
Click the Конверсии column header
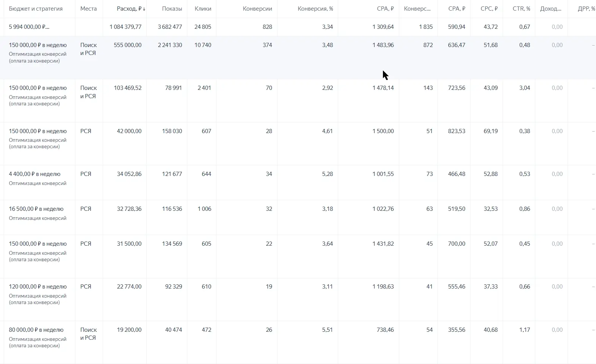pos(257,9)
